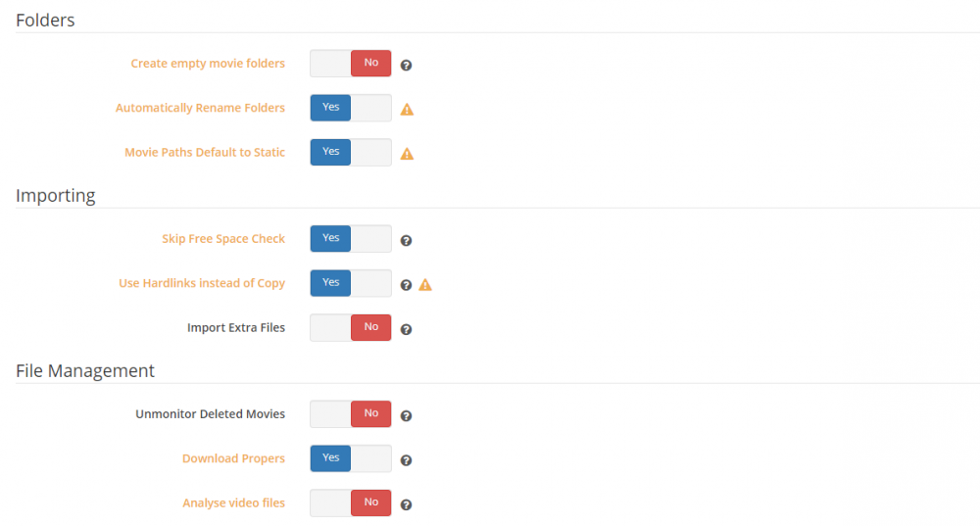The height and width of the screenshot is (526, 980).
Task: Click warning icon beside Automatically Rename Folders
Action: tap(407, 110)
